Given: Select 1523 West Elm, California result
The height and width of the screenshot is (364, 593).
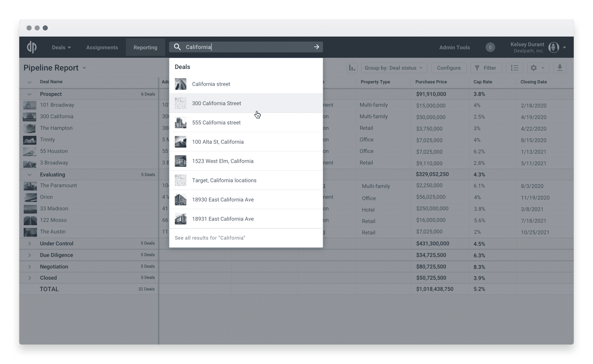Looking at the screenshot, I should (246, 161).
